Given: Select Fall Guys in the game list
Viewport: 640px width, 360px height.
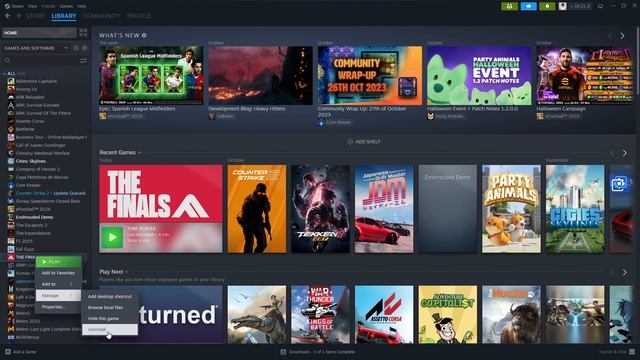Looking at the screenshot, I should (x=25, y=249).
